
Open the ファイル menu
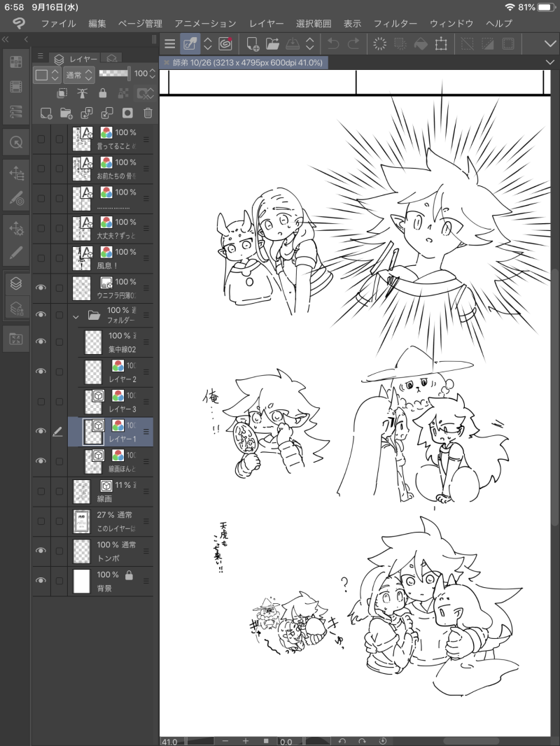[x=58, y=23]
